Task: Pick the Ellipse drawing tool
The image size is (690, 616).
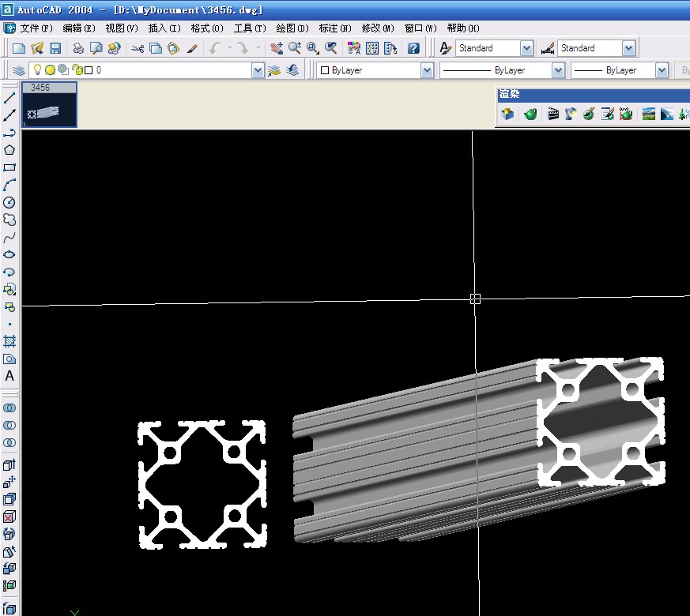Action: [9, 254]
